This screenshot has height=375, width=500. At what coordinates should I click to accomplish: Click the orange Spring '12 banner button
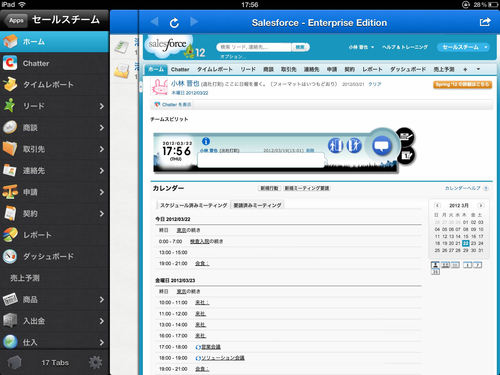click(x=463, y=84)
